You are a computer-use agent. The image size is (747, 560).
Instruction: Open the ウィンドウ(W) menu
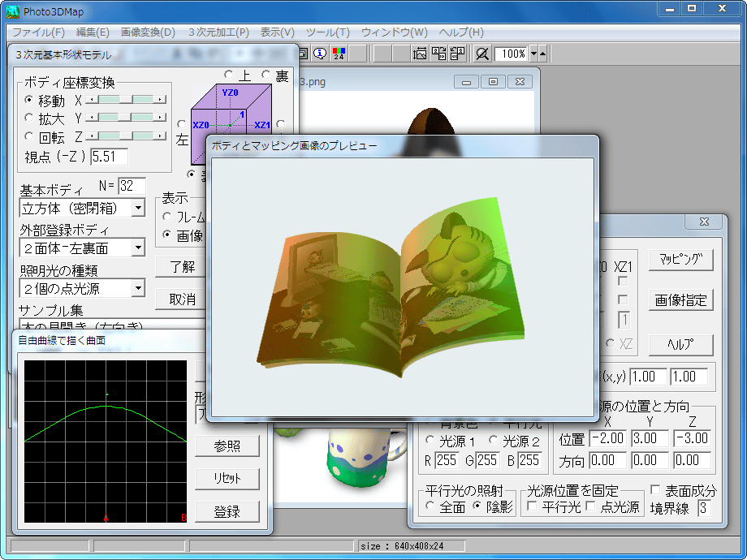[x=395, y=32]
